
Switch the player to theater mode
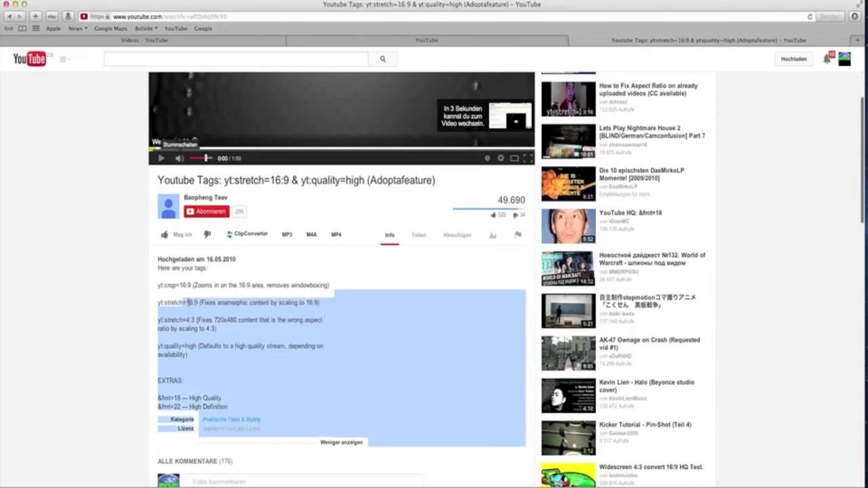point(514,158)
